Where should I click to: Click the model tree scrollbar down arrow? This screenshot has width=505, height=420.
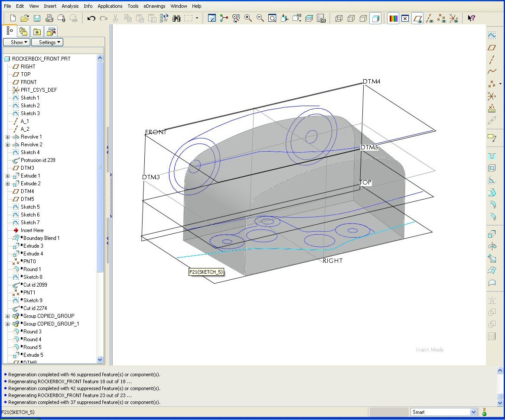pyautogui.click(x=100, y=359)
